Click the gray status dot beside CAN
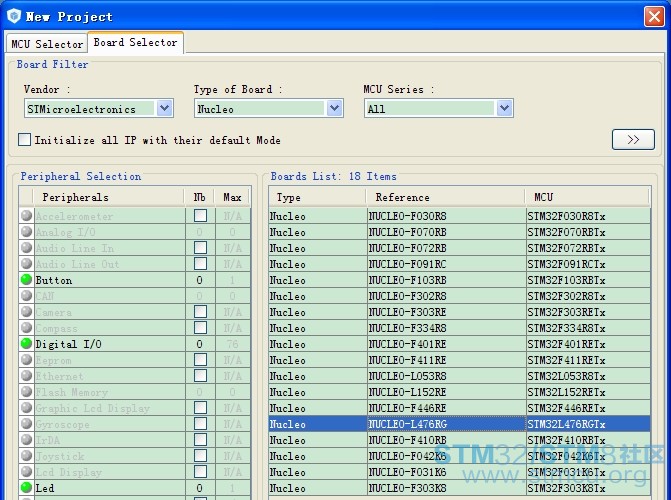 click(x=27, y=295)
